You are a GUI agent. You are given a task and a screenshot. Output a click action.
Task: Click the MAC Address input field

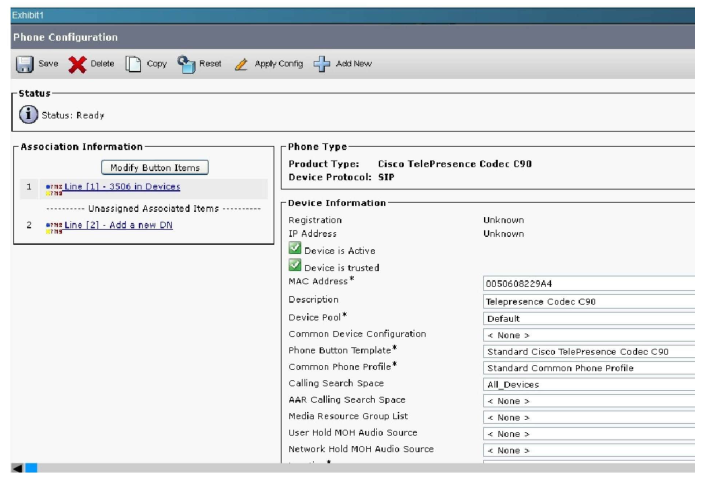(589, 284)
